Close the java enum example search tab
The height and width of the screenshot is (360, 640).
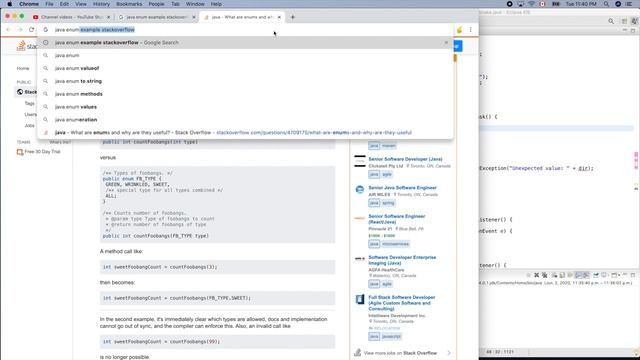tap(194, 17)
